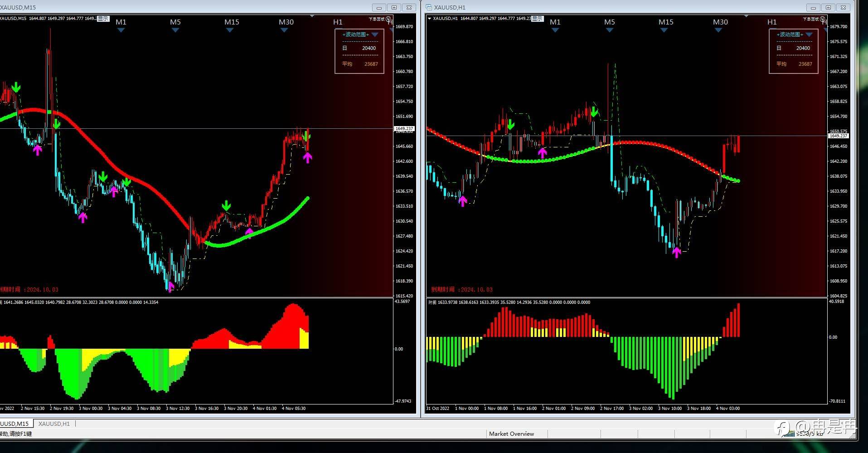
Task: Switch right H1 chart to M15 timeframe
Action: (665, 22)
